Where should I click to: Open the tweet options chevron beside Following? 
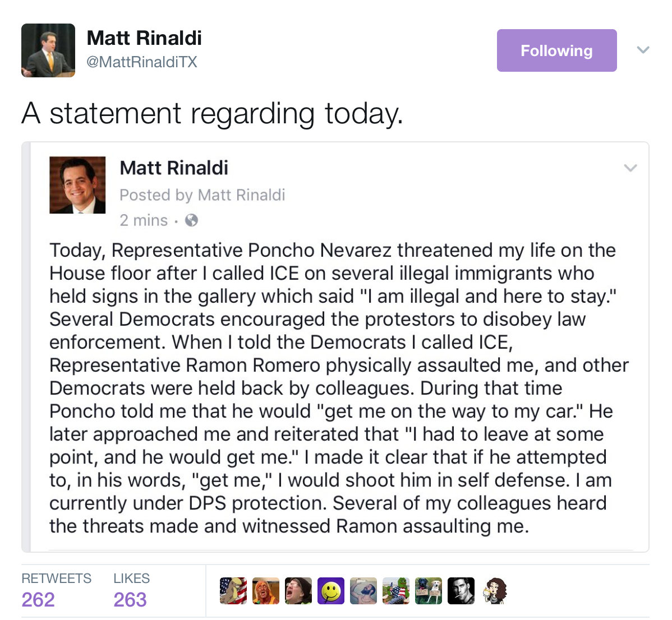(643, 50)
